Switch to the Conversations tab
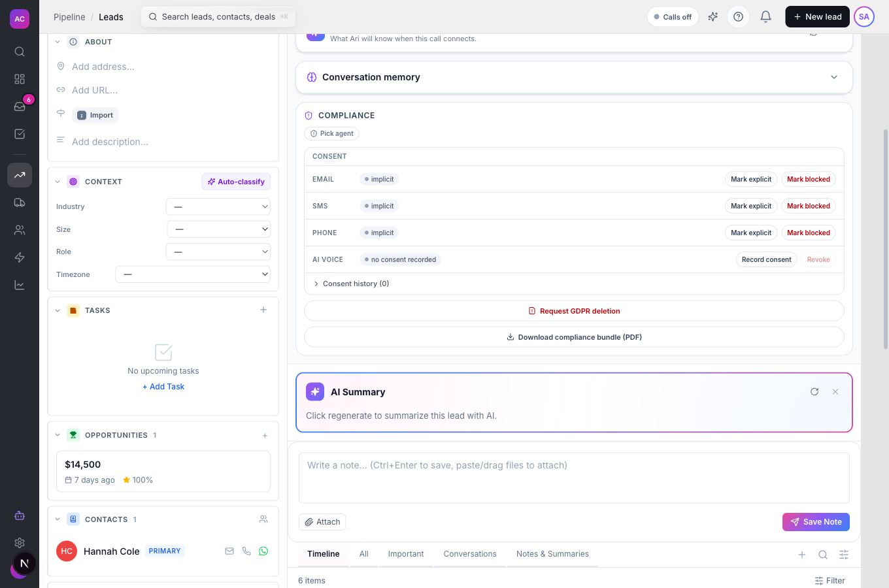Screen dimensions: 889x588 point(470,554)
